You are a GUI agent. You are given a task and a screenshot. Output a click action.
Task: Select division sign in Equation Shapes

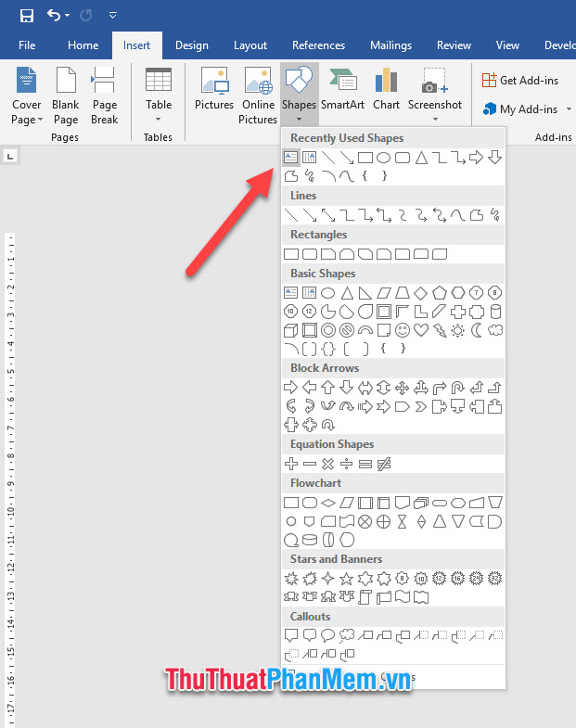(x=347, y=464)
